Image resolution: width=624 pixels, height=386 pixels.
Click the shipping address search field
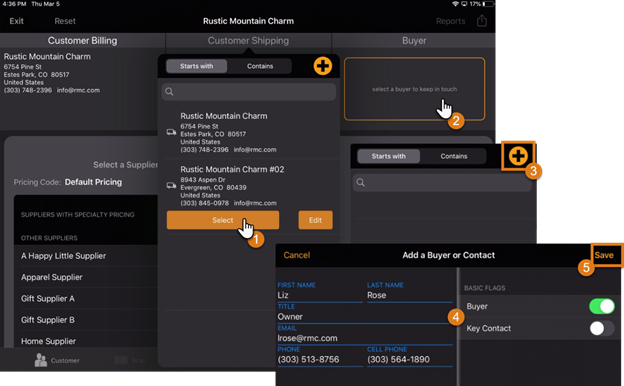click(249, 92)
